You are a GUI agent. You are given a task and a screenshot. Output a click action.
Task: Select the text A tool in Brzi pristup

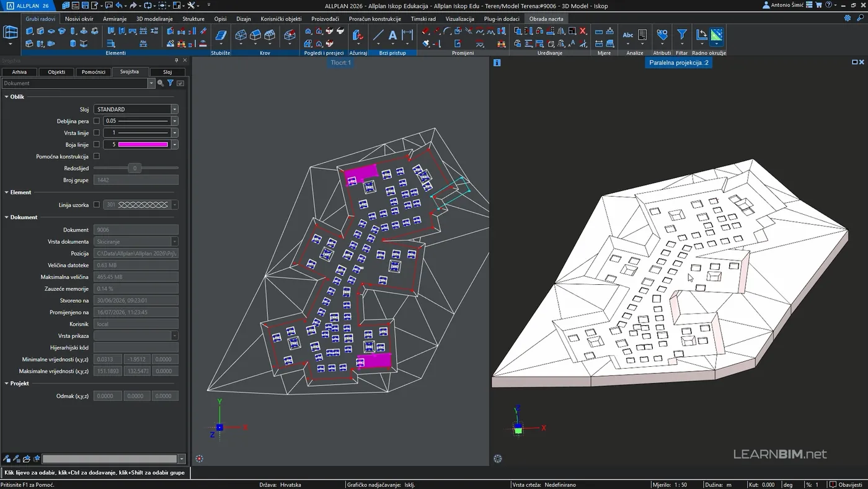point(392,36)
